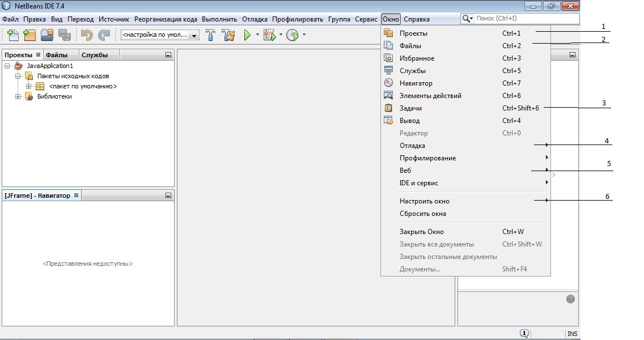Choose Избранное from the Окно menu
This screenshot has height=340, width=644.
point(466,58)
